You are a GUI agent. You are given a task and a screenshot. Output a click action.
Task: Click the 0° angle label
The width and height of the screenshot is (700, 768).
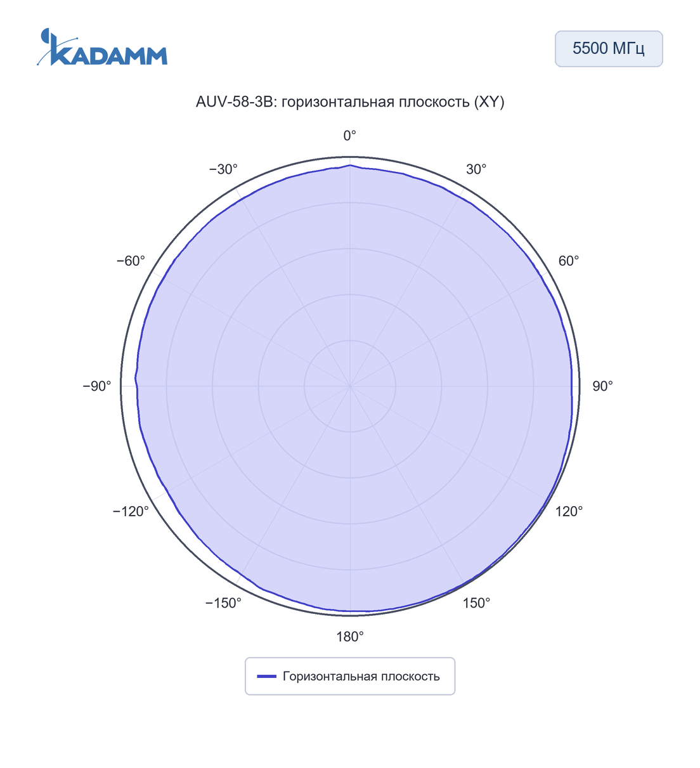click(350, 136)
